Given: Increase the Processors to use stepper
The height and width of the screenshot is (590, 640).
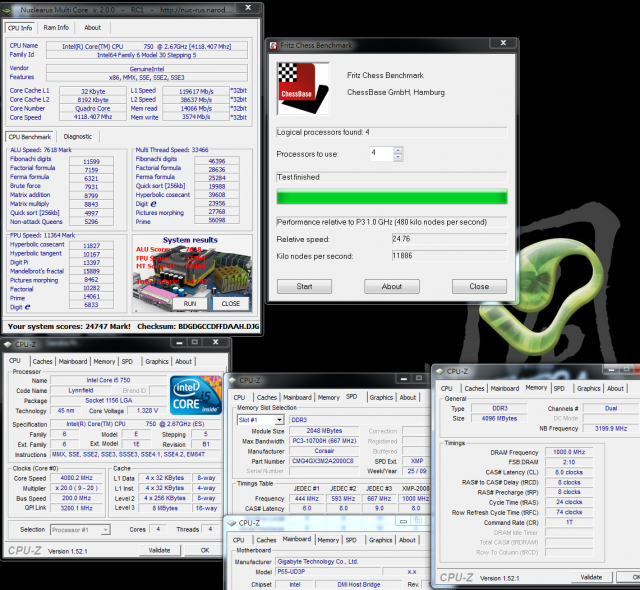Looking at the screenshot, I should 398,150.
